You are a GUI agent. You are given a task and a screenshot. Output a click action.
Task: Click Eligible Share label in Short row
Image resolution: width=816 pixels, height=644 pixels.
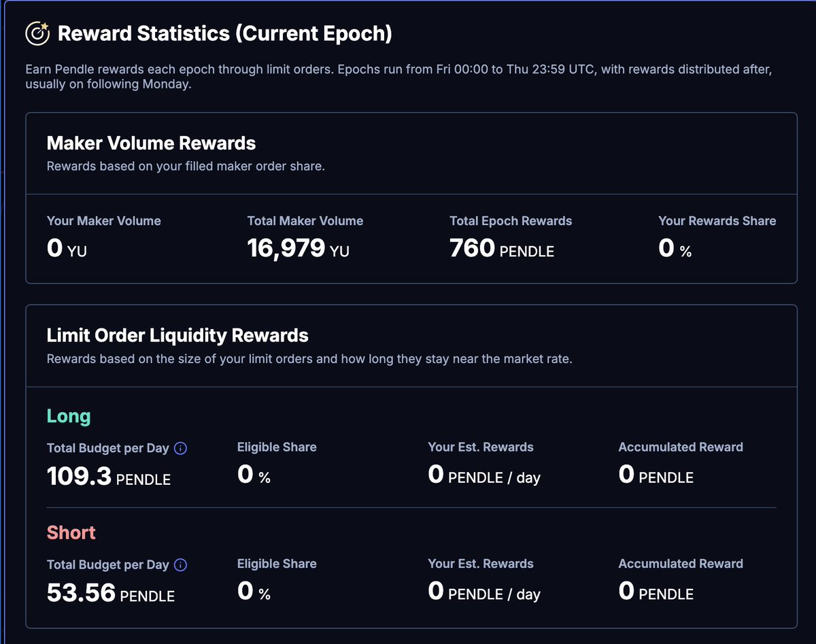(277, 564)
